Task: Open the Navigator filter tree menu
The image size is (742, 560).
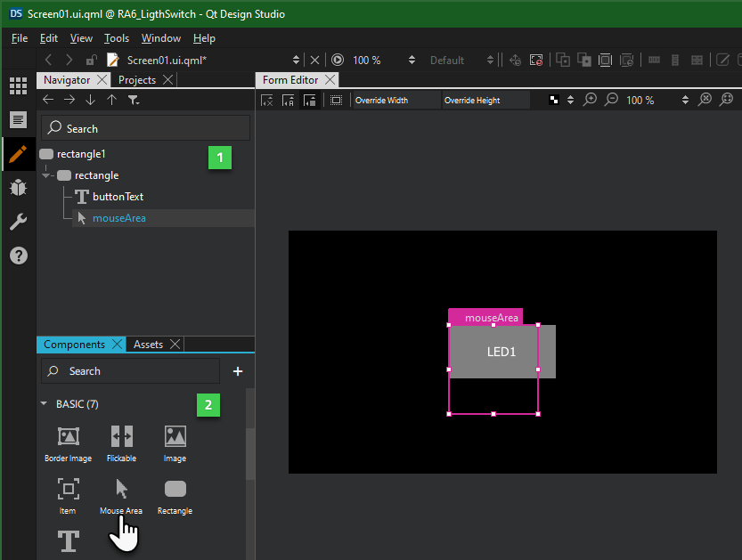Action: (133, 101)
